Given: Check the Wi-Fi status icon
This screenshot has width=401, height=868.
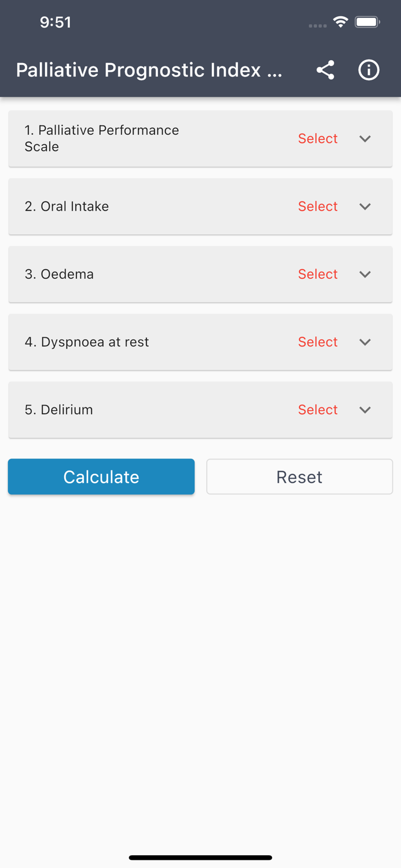Looking at the screenshot, I should (341, 22).
